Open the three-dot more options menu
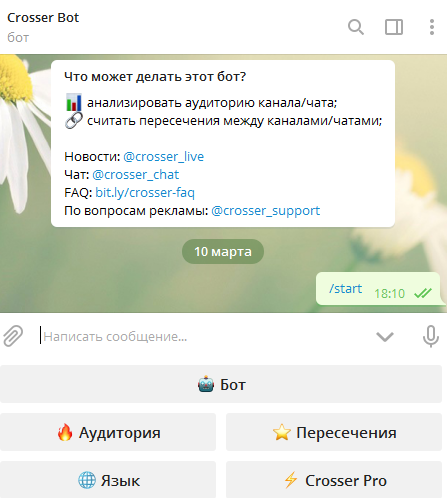The width and height of the screenshot is (447, 498). pyautogui.click(x=432, y=27)
